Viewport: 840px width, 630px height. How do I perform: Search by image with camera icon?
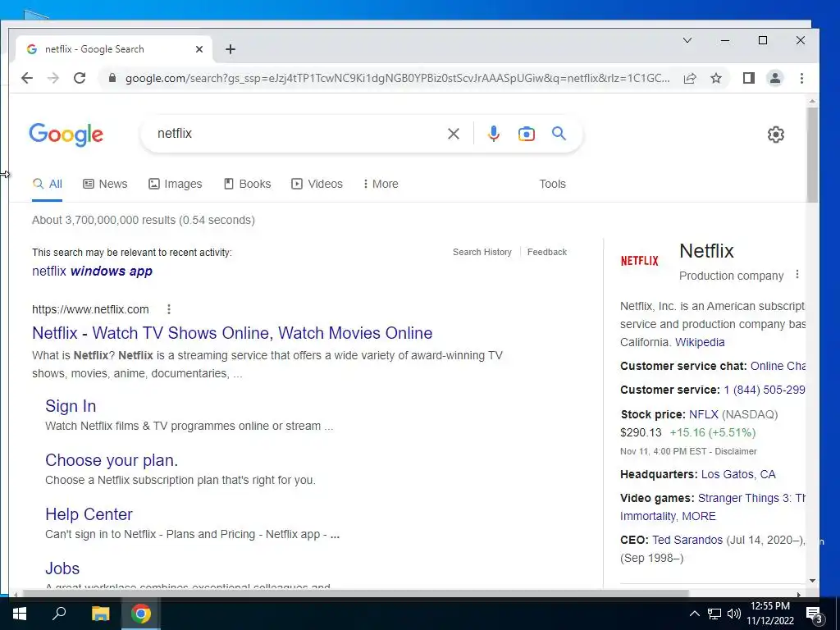point(526,134)
